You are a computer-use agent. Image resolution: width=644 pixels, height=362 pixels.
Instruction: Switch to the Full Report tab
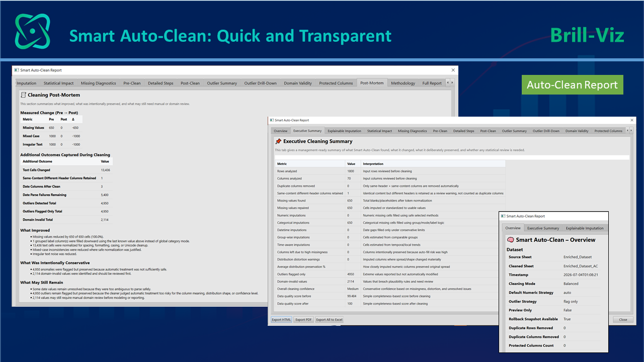[x=432, y=83]
